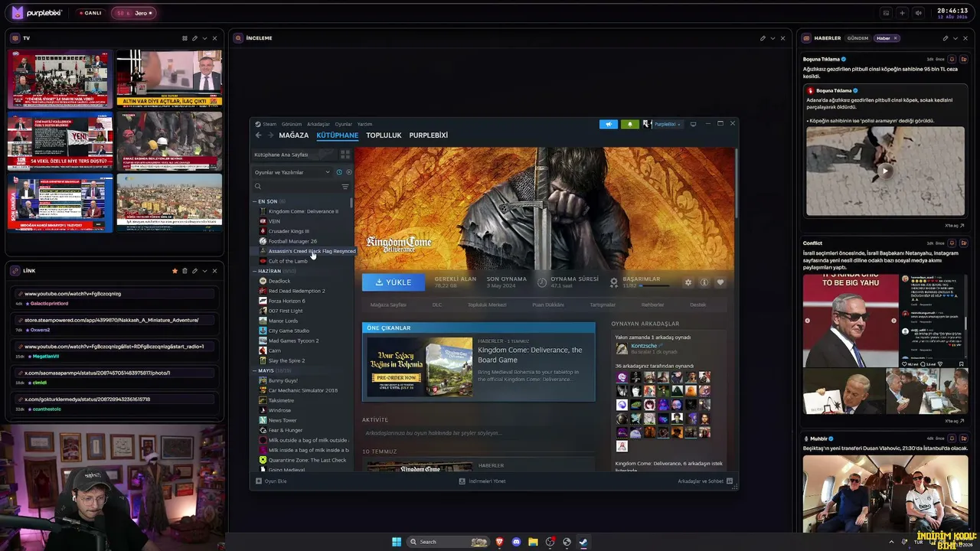Image resolution: width=980 pixels, height=551 pixels.
Task: Open the Görünüm menu
Action: click(x=292, y=124)
